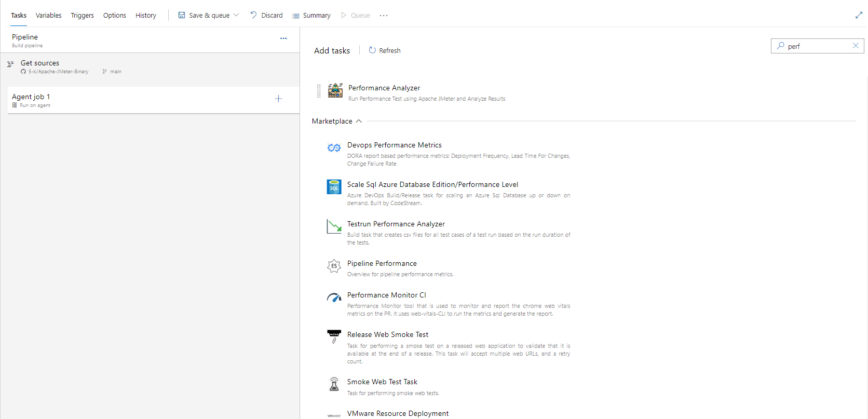The height and width of the screenshot is (419, 868).
Task: Click Scale Sql Azure Database Edition/Performance Level
Action: [432, 184]
